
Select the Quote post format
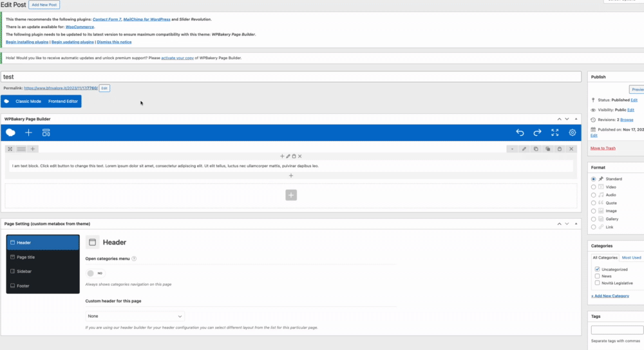(x=594, y=203)
